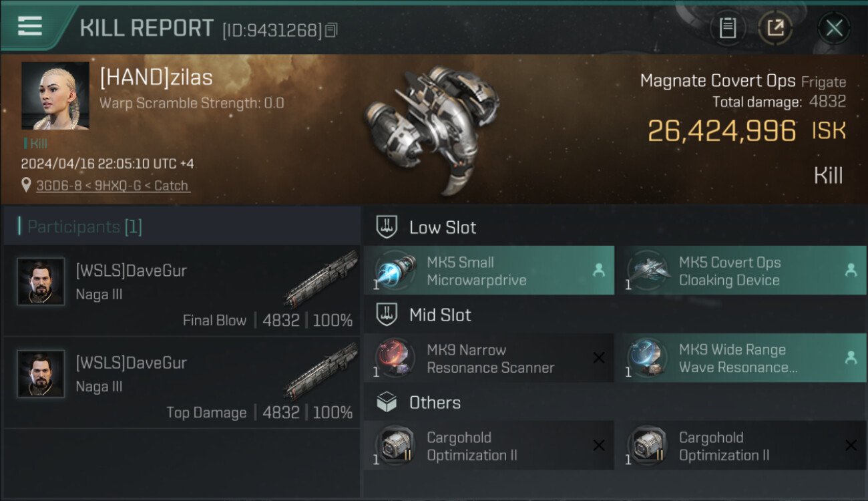
Task: Open zilas pilot portrait
Action: coord(55,96)
